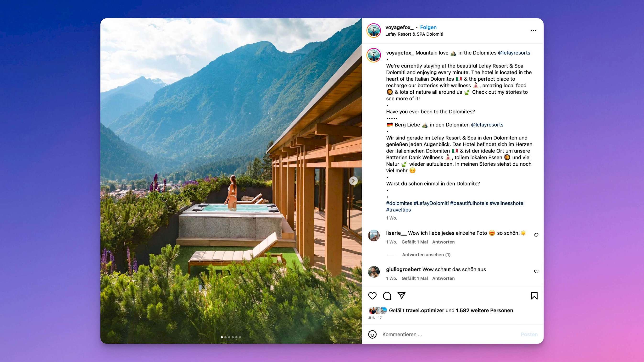Screen dimensions: 644x362
Task: View the '1.582 weitere Personen' likes list
Action: 484,310
